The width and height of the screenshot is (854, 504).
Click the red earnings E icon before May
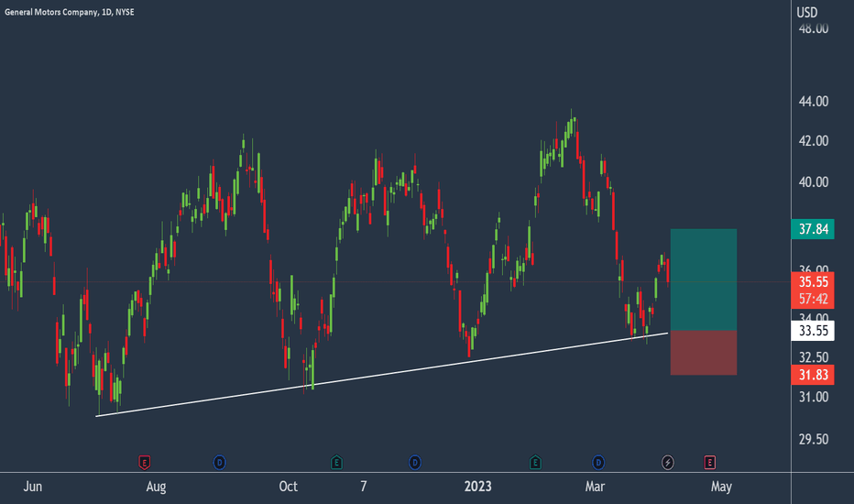(x=709, y=463)
